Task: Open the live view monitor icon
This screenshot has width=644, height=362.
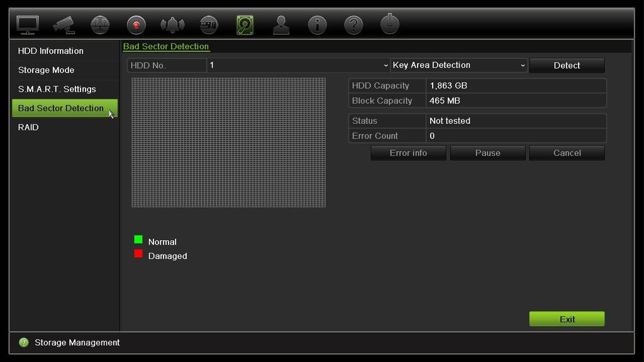Action: click(x=28, y=25)
